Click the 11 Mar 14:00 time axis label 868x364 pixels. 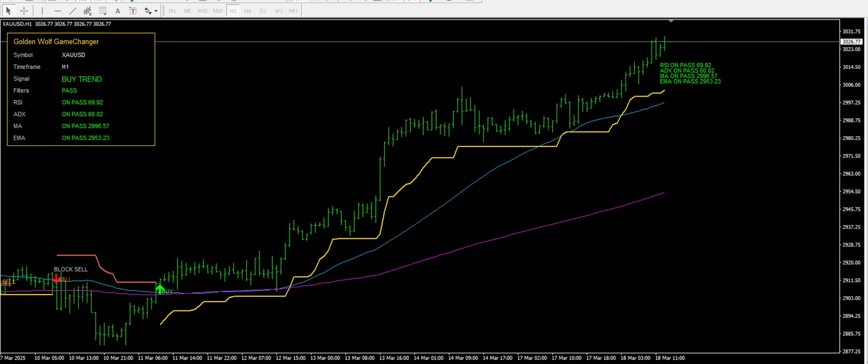pyautogui.click(x=187, y=358)
